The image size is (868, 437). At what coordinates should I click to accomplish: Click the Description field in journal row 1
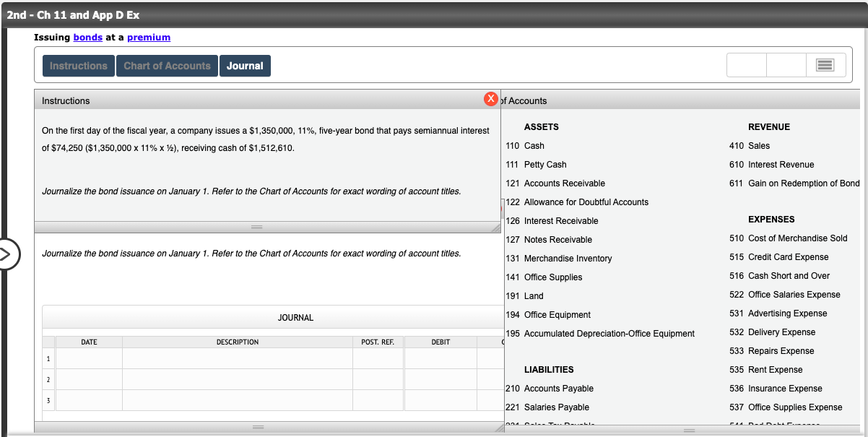(237, 358)
